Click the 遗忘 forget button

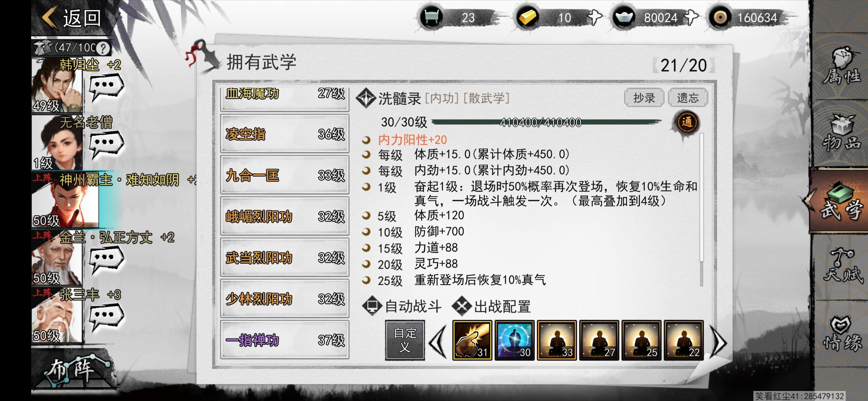pyautogui.click(x=688, y=98)
